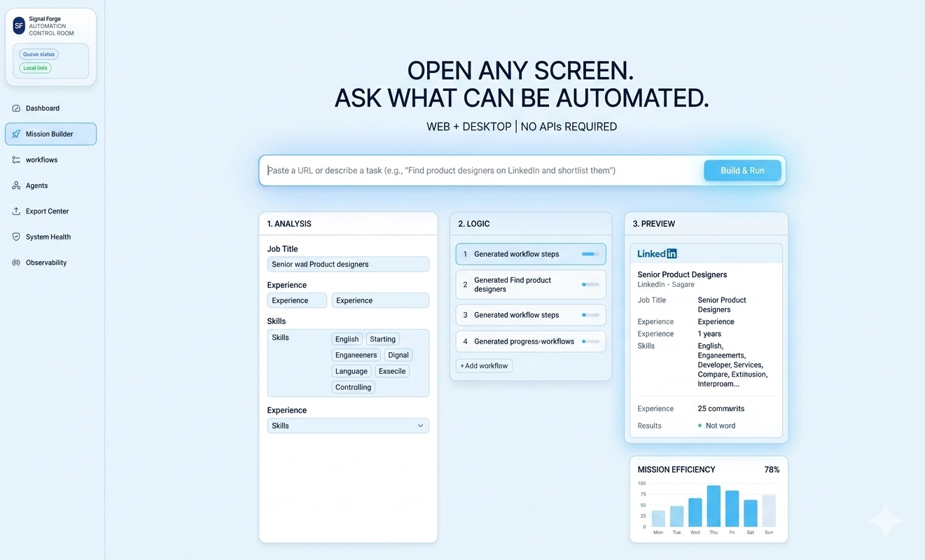Click the second Experience input box

[x=380, y=301]
